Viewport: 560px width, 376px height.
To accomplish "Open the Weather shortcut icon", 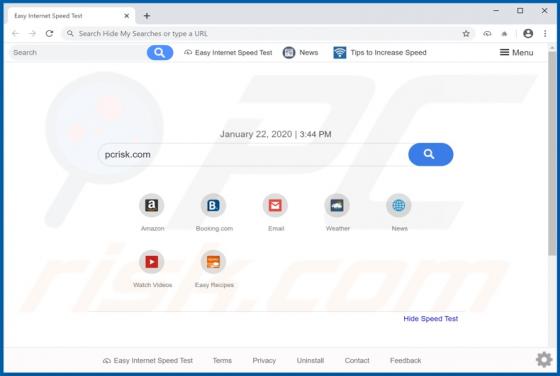I will 337,205.
